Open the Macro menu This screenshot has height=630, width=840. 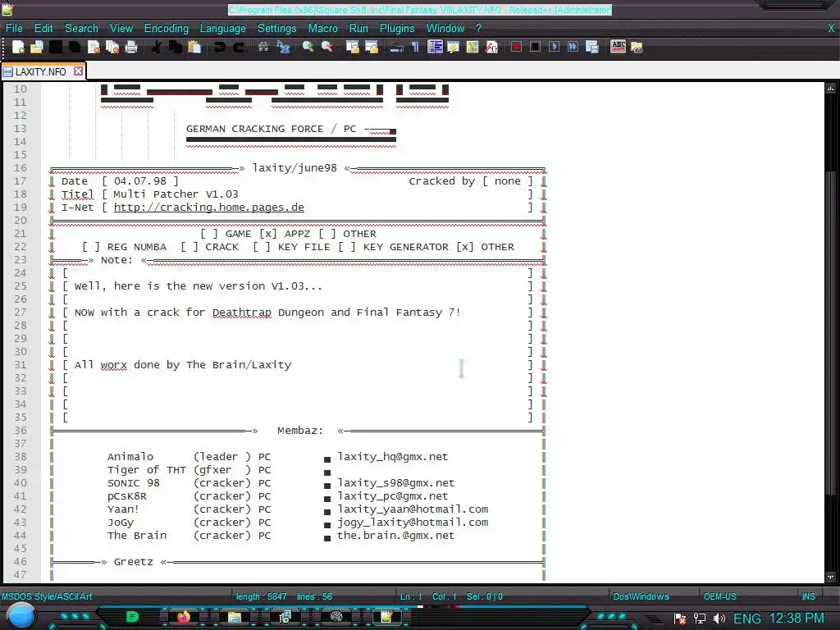point(322,29)
